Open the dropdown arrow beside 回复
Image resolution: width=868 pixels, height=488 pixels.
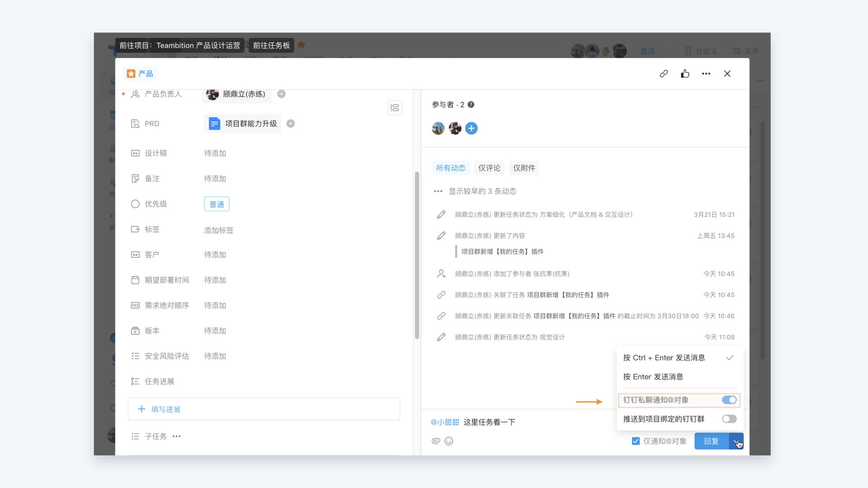coord(736,441)
